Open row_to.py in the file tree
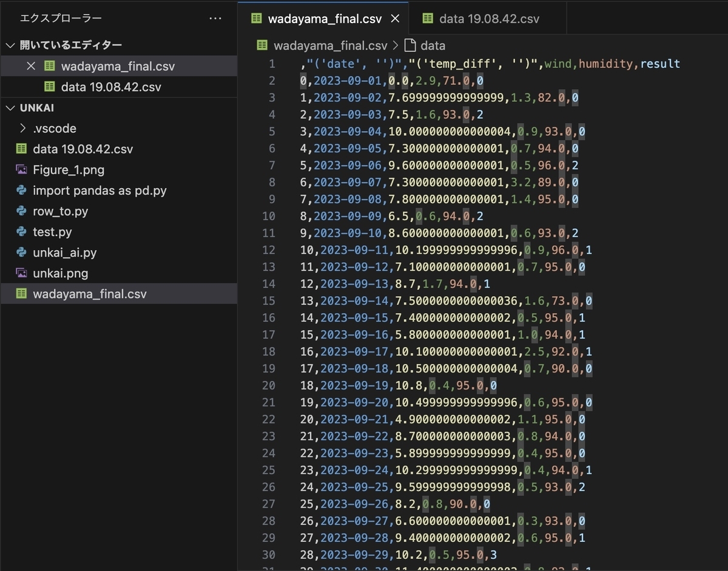The image size is (728, 571). [118, 211]
